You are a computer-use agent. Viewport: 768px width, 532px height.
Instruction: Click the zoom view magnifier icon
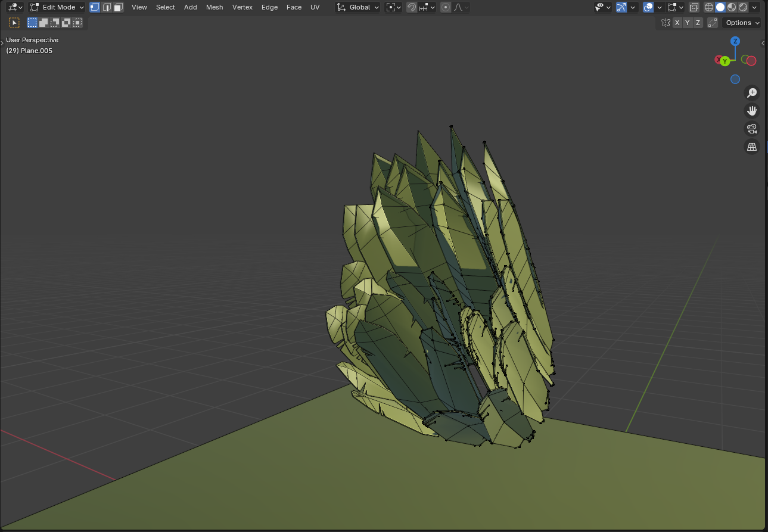coord(752,93)
